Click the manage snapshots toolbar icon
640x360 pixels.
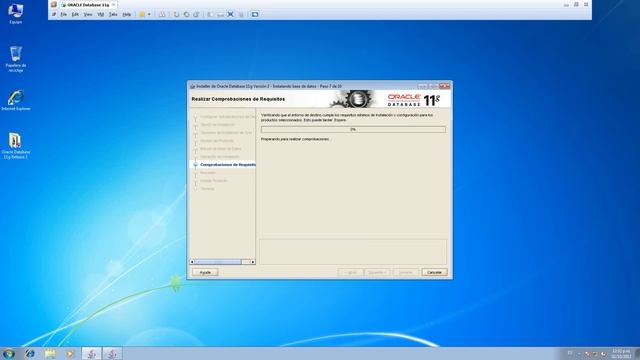click(x=196, y=14)
